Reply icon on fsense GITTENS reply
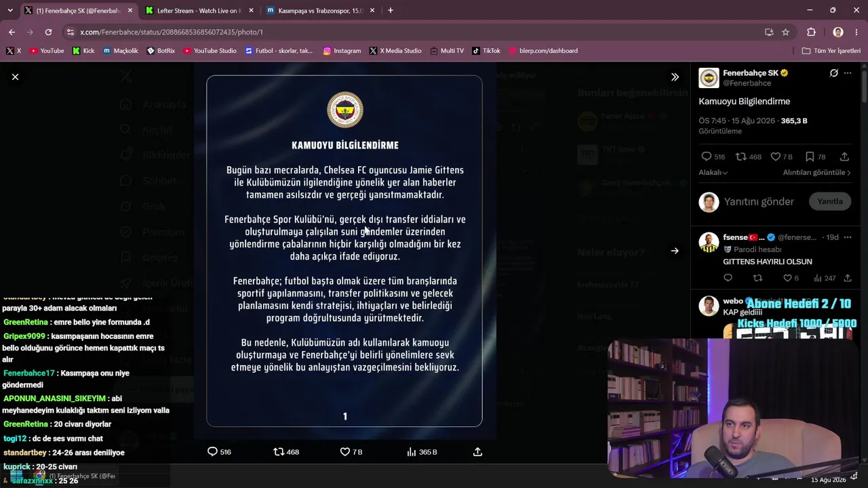 click(x=728, y=278)
